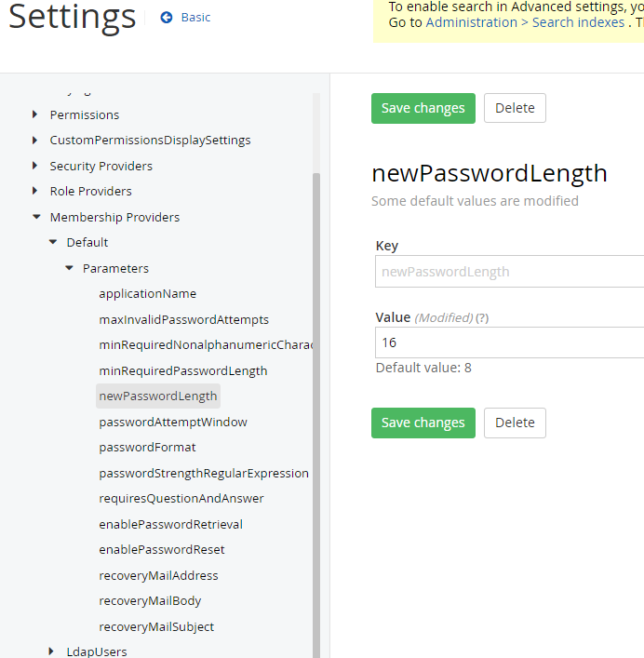Open recoveryMailAddress parameter
Viewport: 644px width, 658px height.
click(x=158, y=576)
